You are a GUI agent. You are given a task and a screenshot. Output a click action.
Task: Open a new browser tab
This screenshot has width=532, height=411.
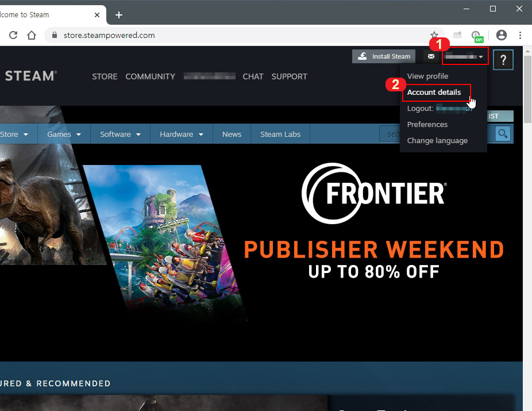119,15
